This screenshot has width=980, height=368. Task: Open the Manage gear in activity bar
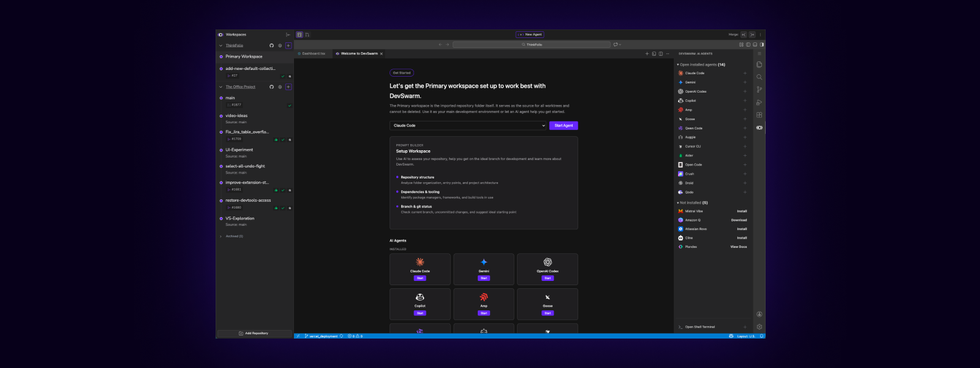pos(759,327)
